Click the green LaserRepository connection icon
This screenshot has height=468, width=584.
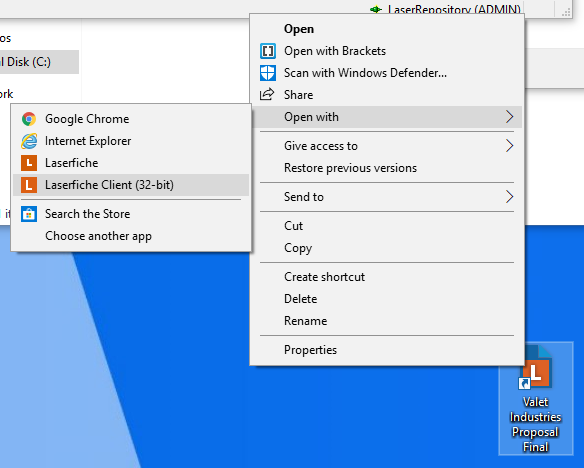click(375, 9)
